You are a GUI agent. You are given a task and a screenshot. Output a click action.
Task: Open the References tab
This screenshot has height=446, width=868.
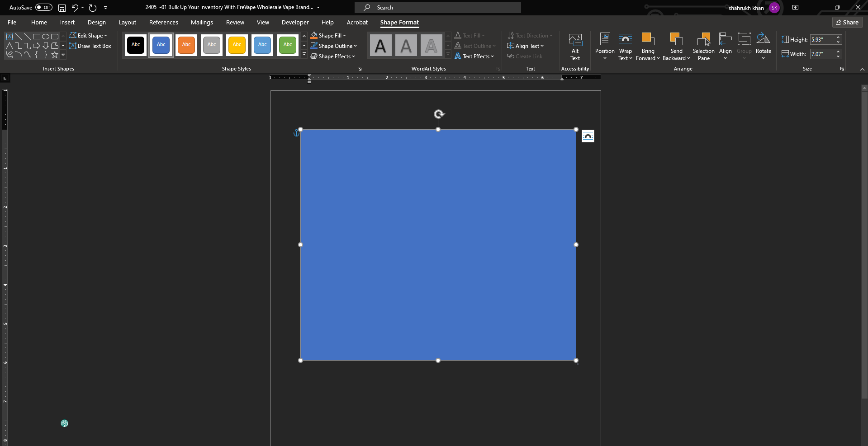coord(164,23)
